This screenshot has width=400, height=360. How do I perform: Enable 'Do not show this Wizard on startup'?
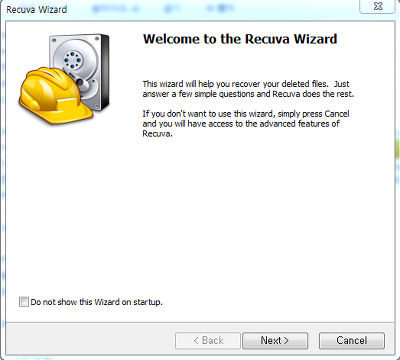[x=24, y=302]
